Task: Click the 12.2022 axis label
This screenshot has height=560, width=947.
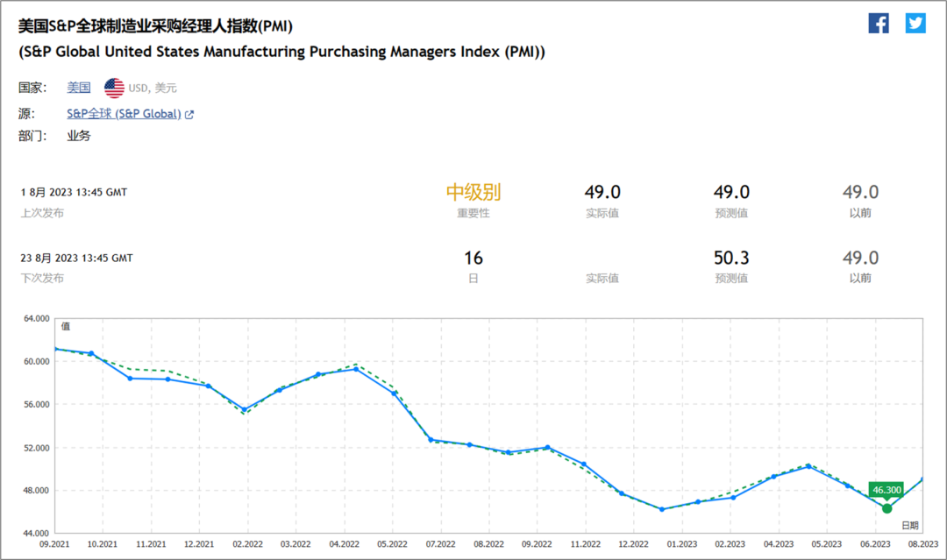Action: point(634,544)
